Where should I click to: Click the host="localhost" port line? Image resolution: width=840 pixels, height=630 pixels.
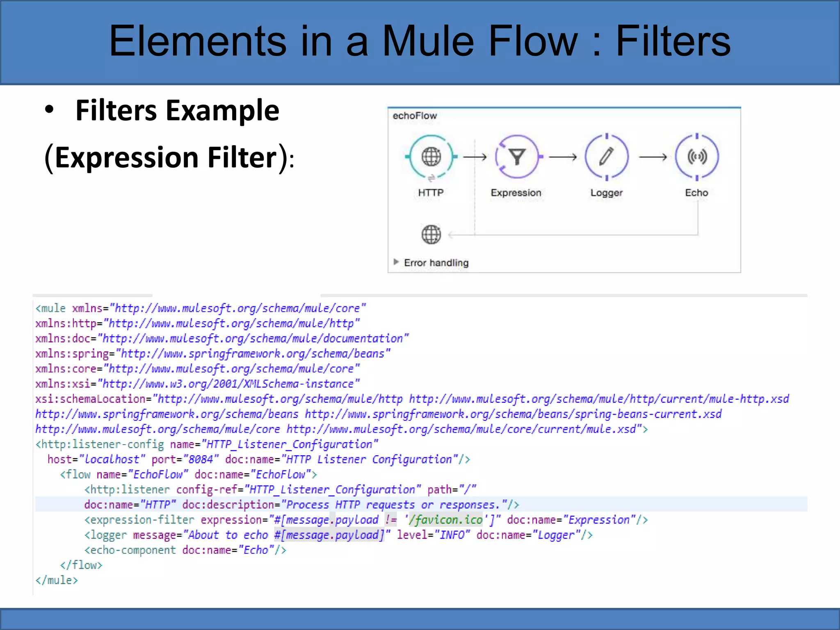click(x=259, y=459)
